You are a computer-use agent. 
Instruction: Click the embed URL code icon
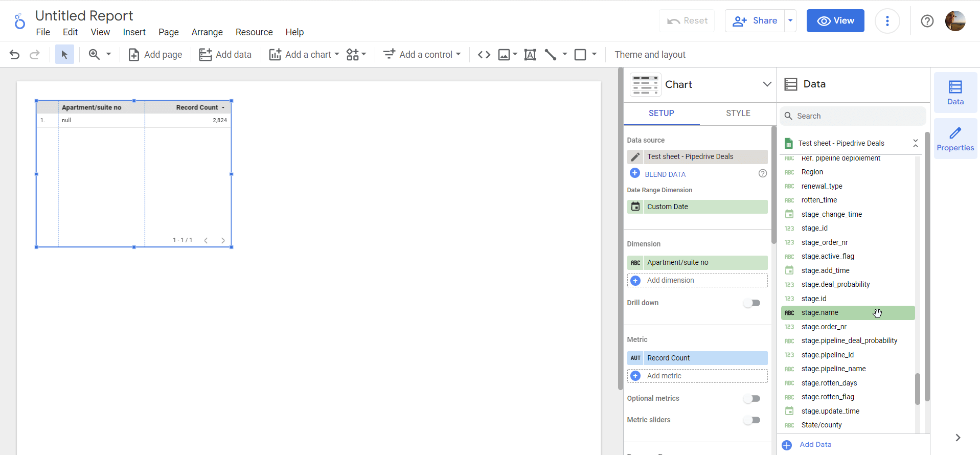[x=484, y=55]
